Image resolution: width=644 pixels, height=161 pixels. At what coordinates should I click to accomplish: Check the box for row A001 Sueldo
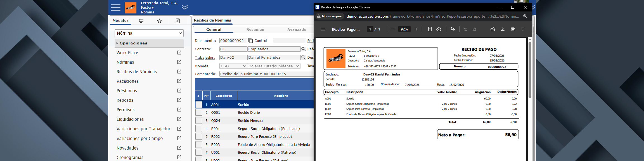pyautogui.click(x=198, y=105)
